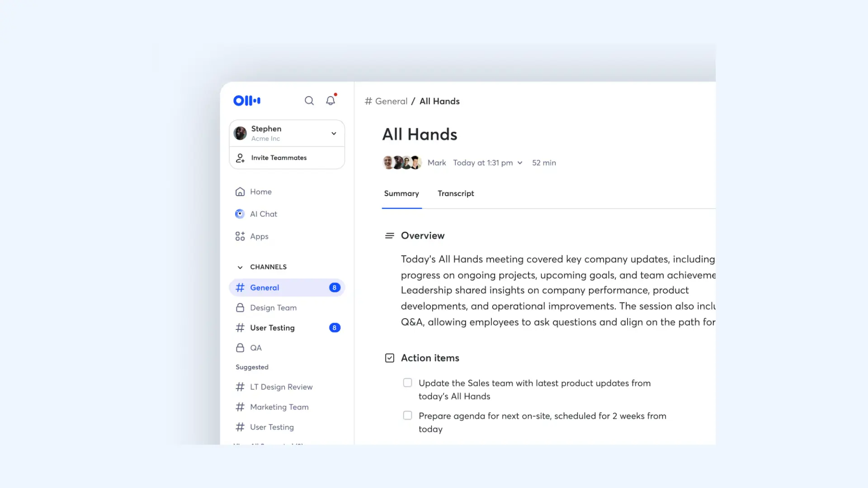Click the Action items checkbox icon
Image resolution: width=868 pixels, height=488 pixels.
pos(389,358)
